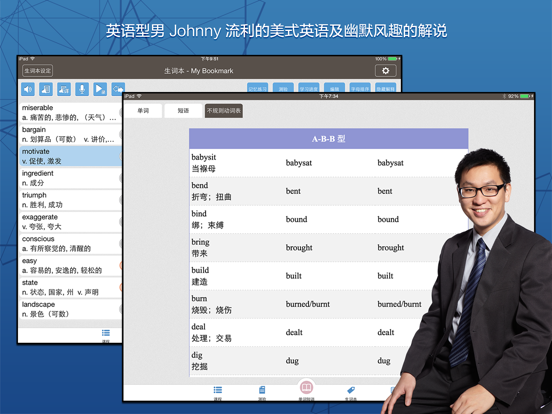Click the verb 'burn' in the table
The width and height of the screenshot is (552, 414).
pyautogui.click(x=199, y=299)
